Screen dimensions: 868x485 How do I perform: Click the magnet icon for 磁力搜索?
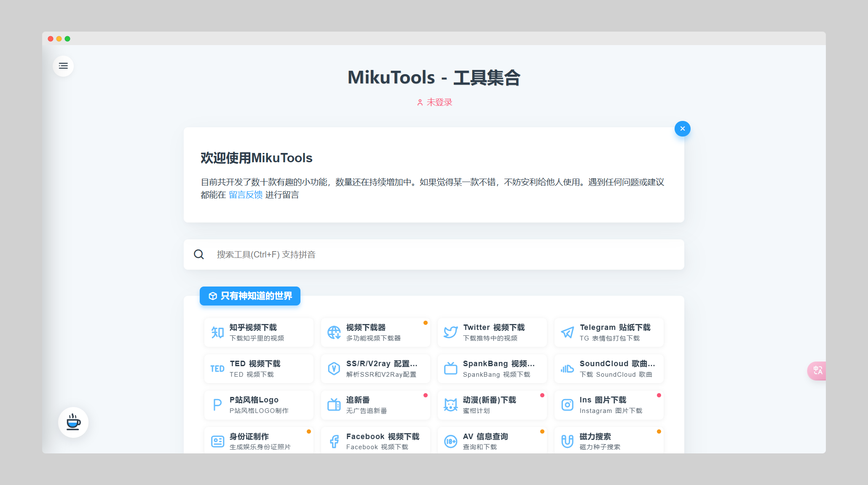click(x=568, y=441)
